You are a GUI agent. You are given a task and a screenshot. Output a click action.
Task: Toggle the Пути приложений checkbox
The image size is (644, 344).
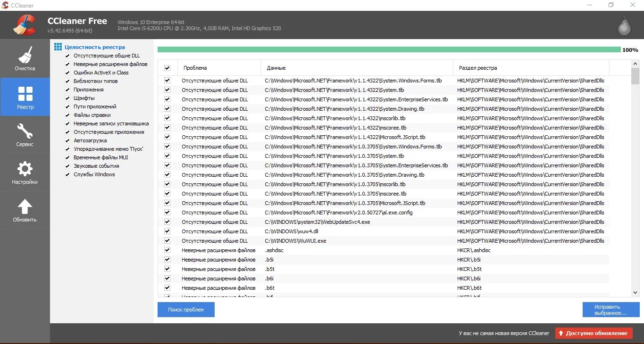(67, 106)
